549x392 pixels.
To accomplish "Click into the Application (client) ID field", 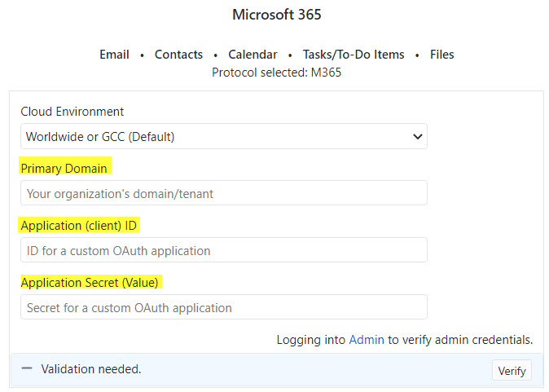I will coord(223,250).
